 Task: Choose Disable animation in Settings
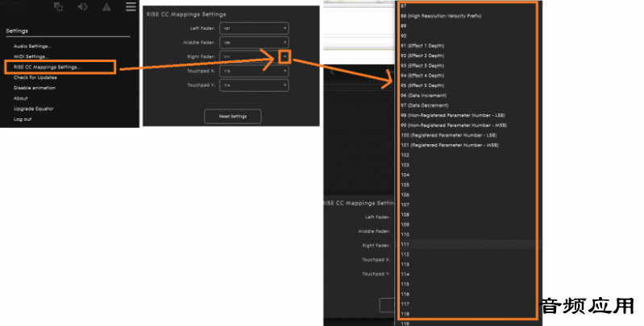[34, 88]
